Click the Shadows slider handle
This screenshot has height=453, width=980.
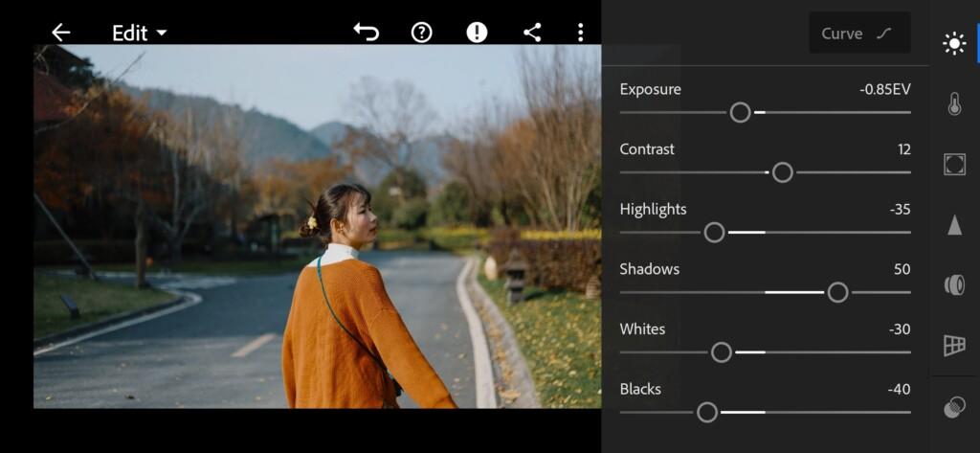pyautogui.click(x=837, y=292)
